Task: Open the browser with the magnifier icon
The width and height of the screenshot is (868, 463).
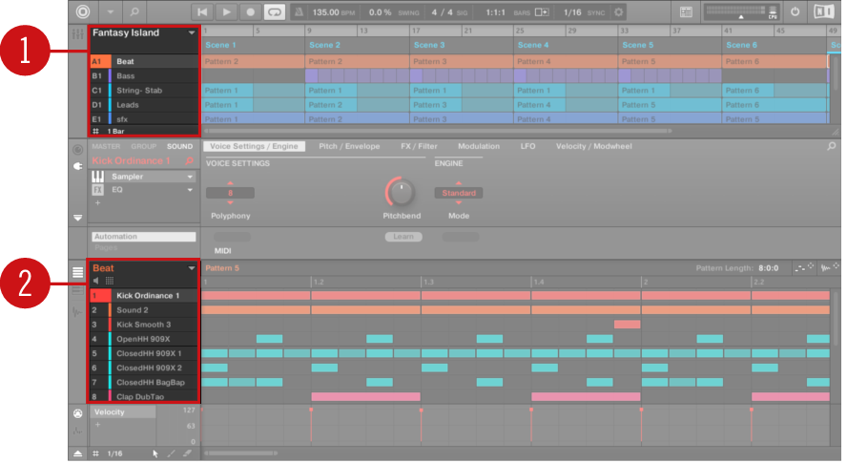Action: pyautogui.click(x=134, y=11)
